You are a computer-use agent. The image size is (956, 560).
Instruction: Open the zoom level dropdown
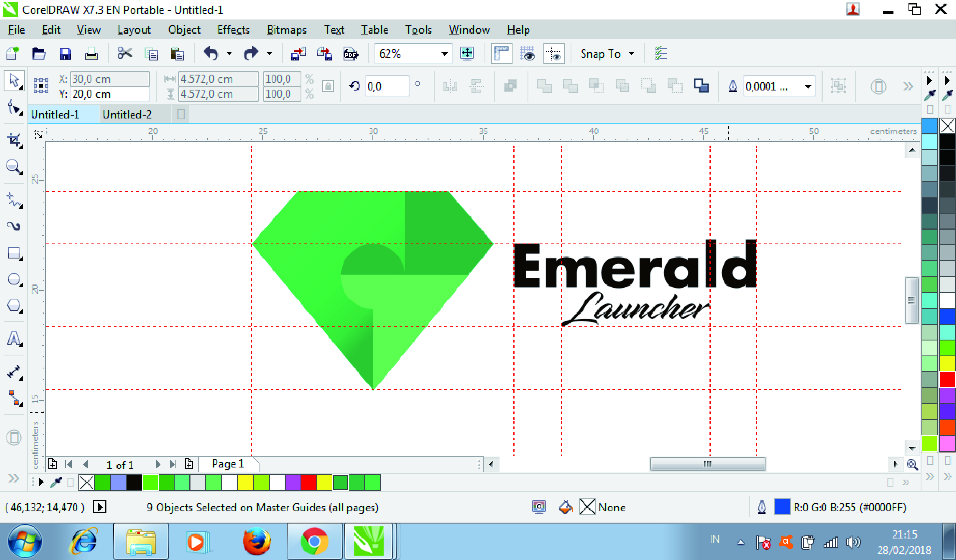point(444,54)
